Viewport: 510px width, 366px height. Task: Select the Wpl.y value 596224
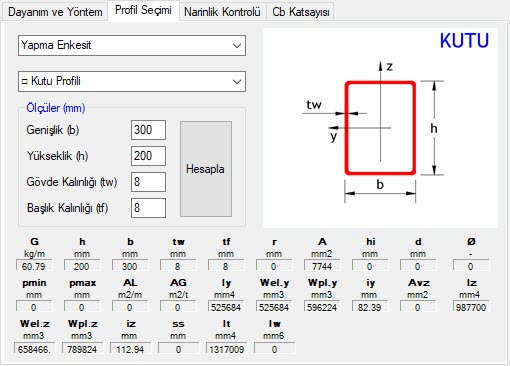pos(322,307)
